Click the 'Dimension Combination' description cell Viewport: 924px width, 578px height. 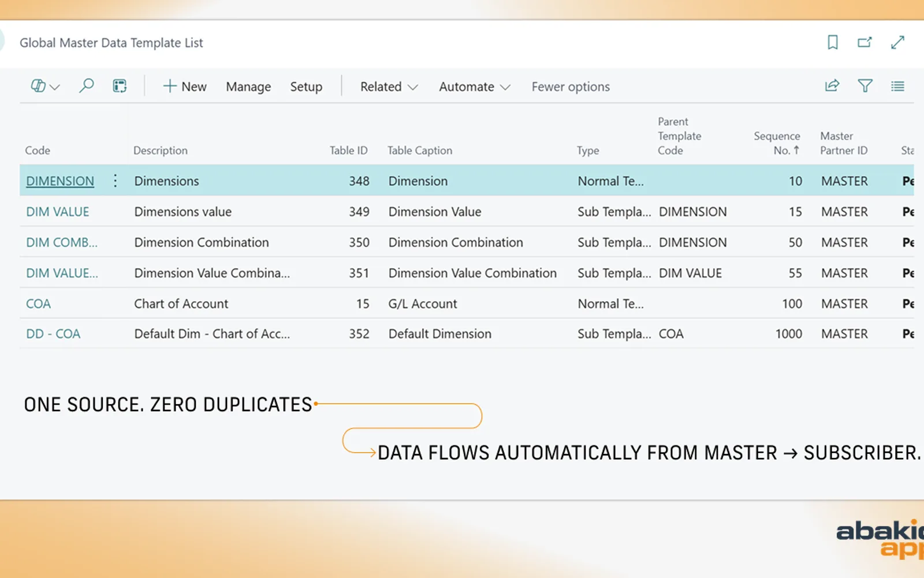202,242
